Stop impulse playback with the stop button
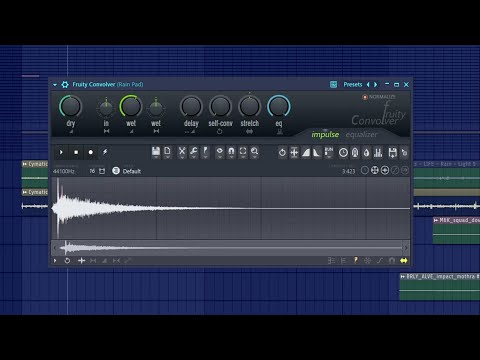480x360 pixels. point(76,152)
